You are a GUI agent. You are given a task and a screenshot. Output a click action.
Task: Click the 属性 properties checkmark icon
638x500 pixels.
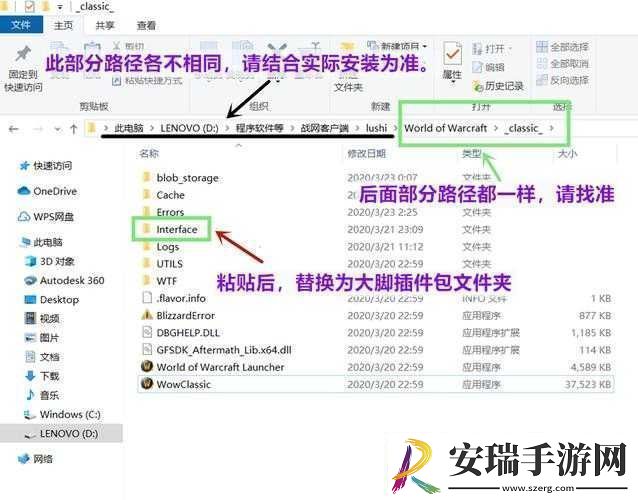pyautogui.click(x=452, y=54)
